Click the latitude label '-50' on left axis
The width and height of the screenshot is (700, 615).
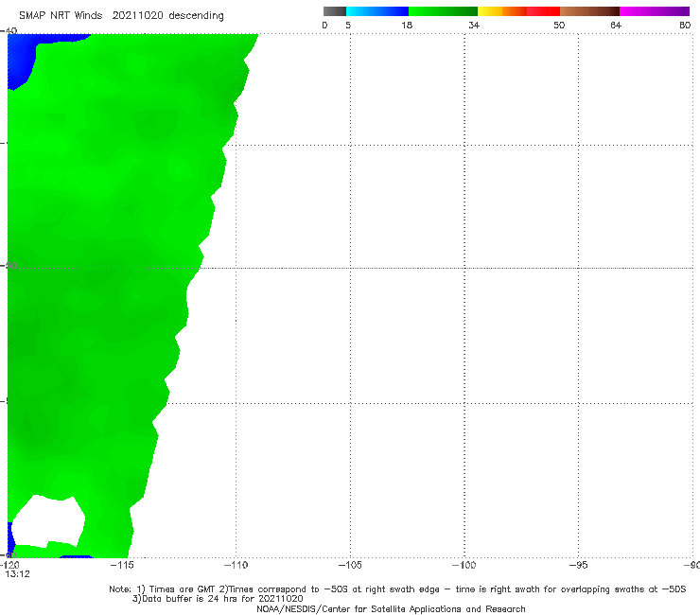(9, 266)
